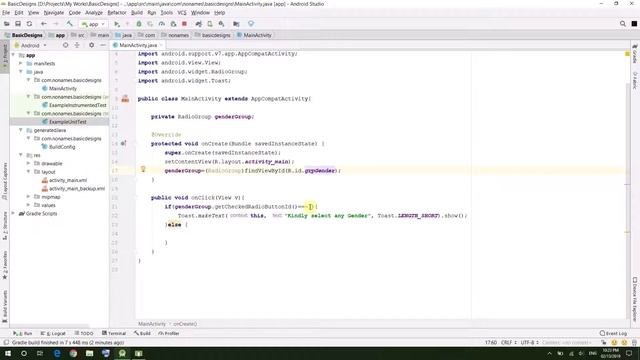Click the scroll-from-source target icon
Image resolution: width=640 pixels, height=360 pixels.
point(65,45)
